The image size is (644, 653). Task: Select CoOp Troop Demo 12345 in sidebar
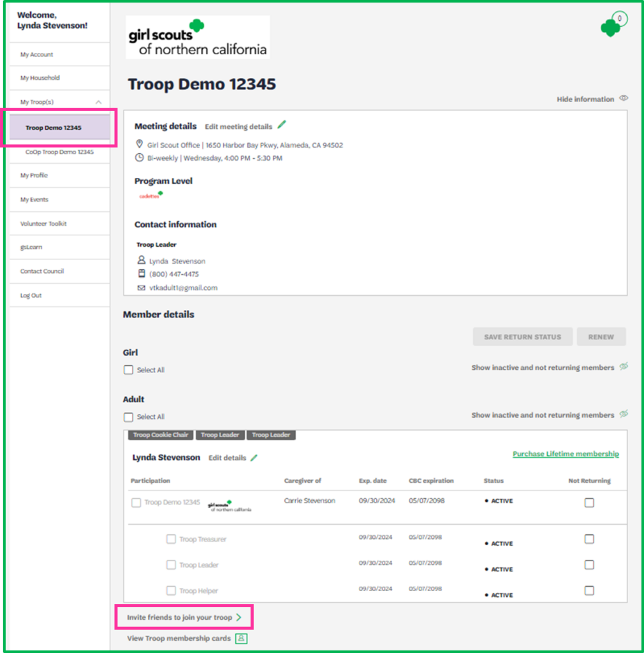click(x=59, y=152)
